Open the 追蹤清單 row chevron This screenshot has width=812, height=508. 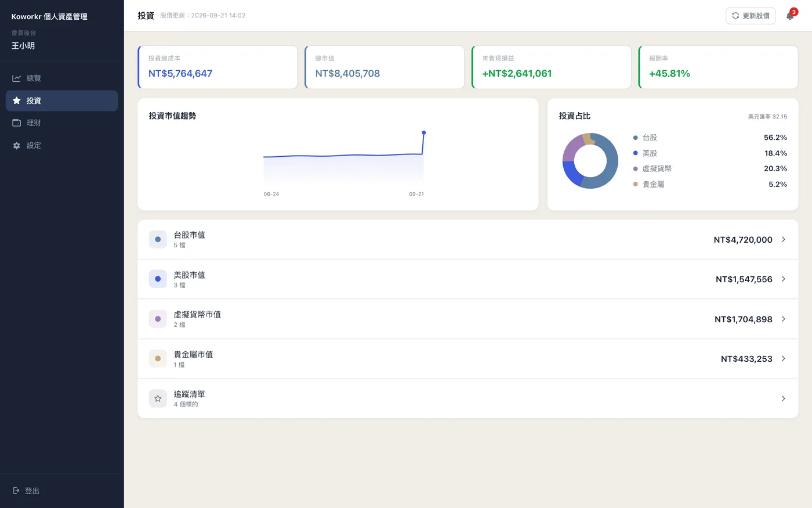(783, 398)
